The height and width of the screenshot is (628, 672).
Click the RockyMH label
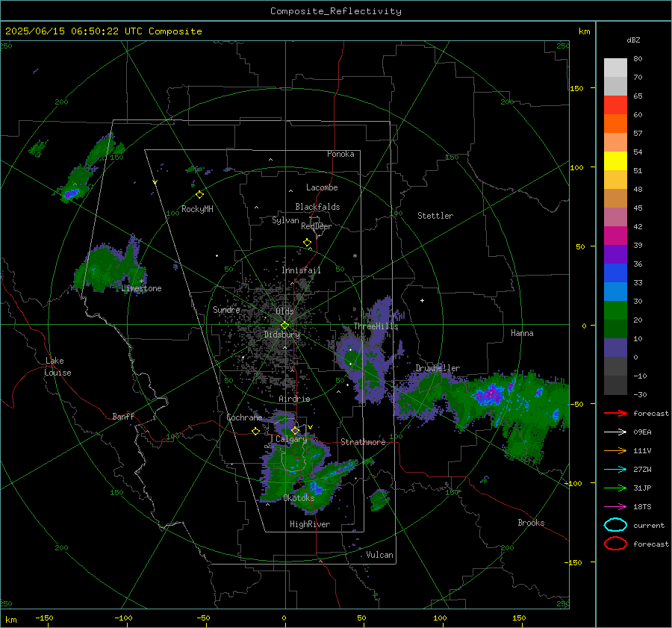(x=197, y=209)
